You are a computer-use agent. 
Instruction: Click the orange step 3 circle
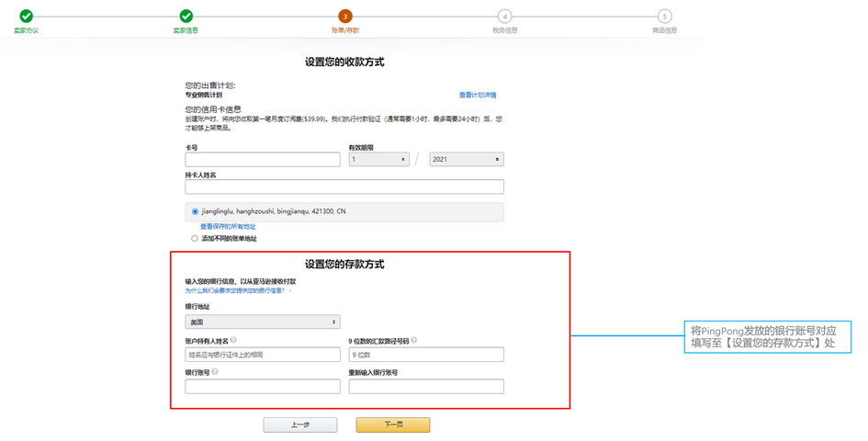pyautogui.click(x=345, y=17)
